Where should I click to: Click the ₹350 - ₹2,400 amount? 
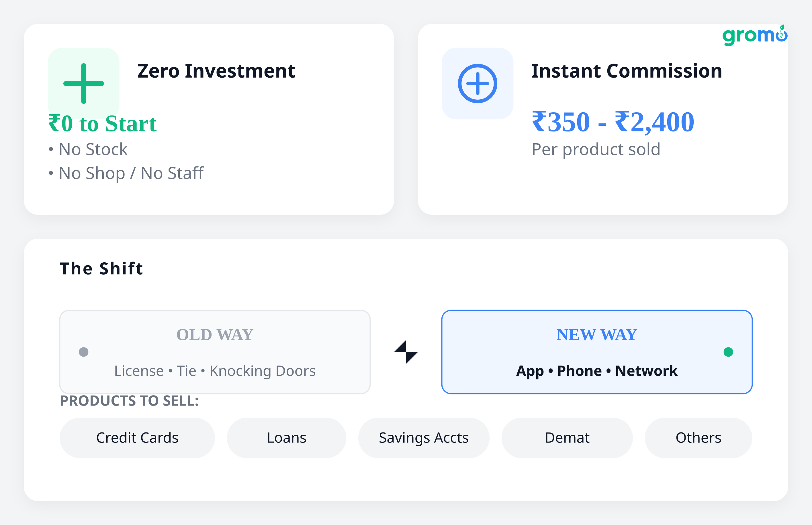click(x=613, y=122)
